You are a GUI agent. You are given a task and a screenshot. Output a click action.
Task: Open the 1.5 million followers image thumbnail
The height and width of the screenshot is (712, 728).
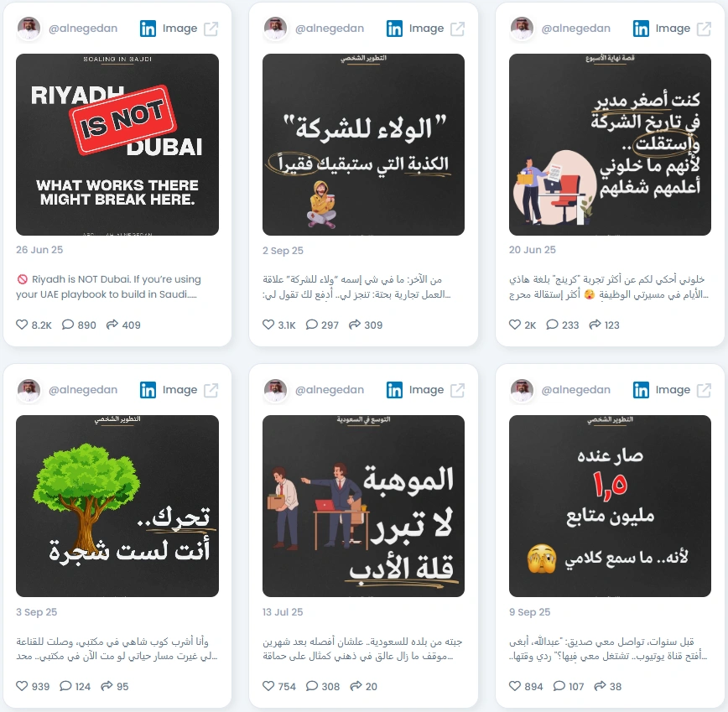coord(610,506)
